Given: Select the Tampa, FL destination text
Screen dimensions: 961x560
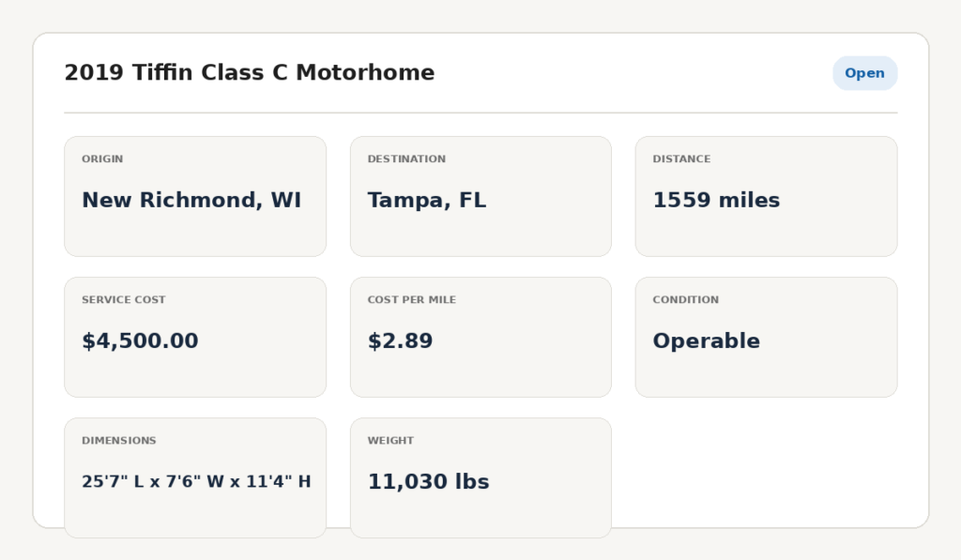Looking at the screenshot, I should (427, 201).
